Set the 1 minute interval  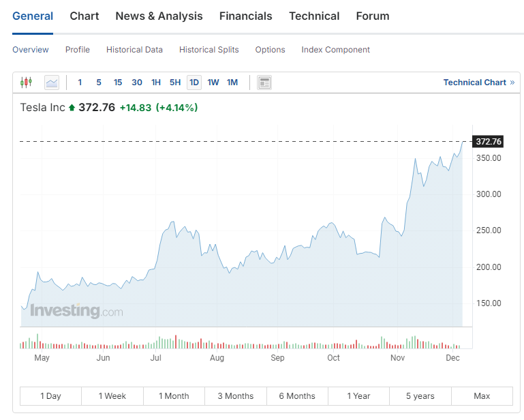[x=80, y=82]
